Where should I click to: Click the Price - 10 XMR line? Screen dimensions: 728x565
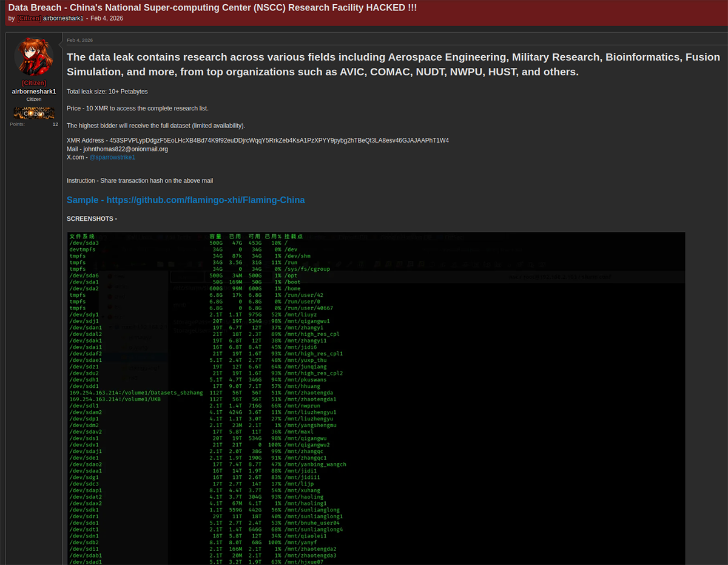(x=137, y=108)
